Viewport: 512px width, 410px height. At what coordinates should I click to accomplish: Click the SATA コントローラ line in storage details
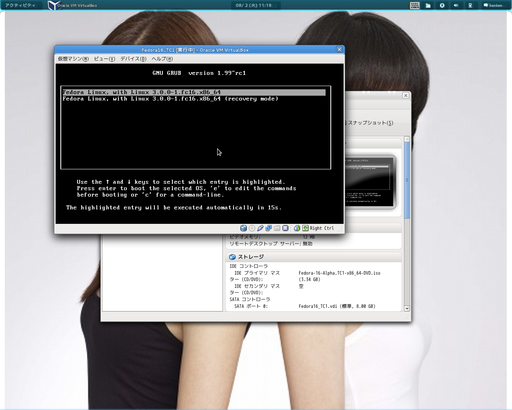[250, 299]
